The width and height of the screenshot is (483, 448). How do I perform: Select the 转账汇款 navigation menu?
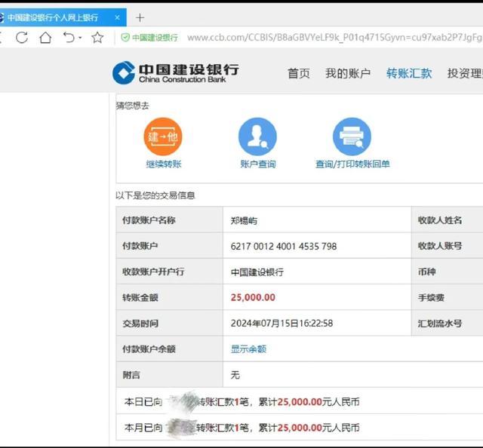tap(409, 73)
